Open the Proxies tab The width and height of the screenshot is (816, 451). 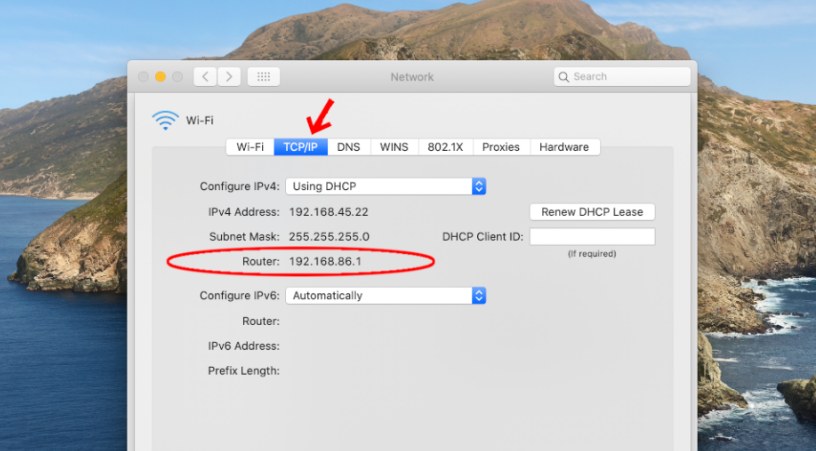(501, 147)
